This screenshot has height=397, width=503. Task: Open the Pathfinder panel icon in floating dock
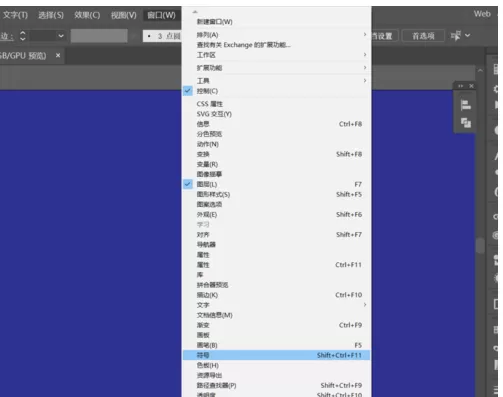(466, 123)
